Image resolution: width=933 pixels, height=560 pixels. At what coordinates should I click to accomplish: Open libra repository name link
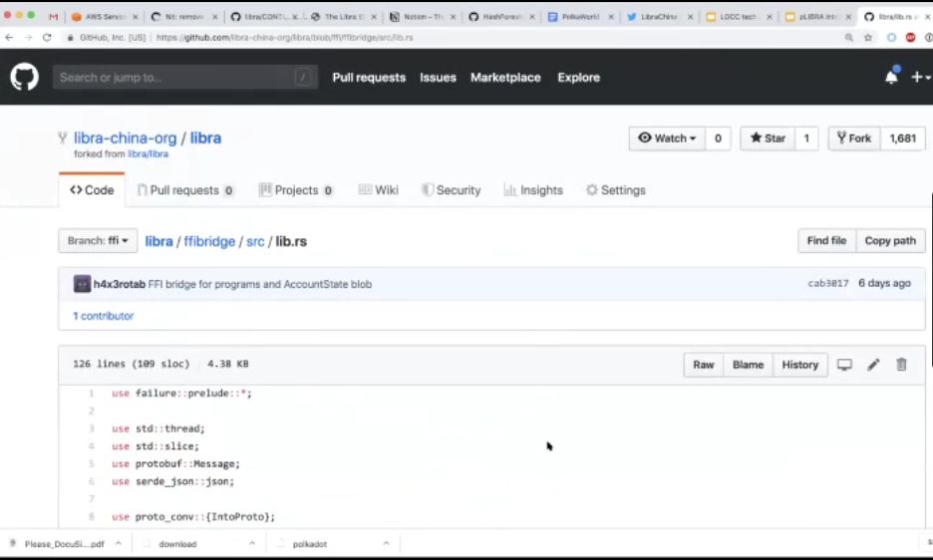(206, 139)
